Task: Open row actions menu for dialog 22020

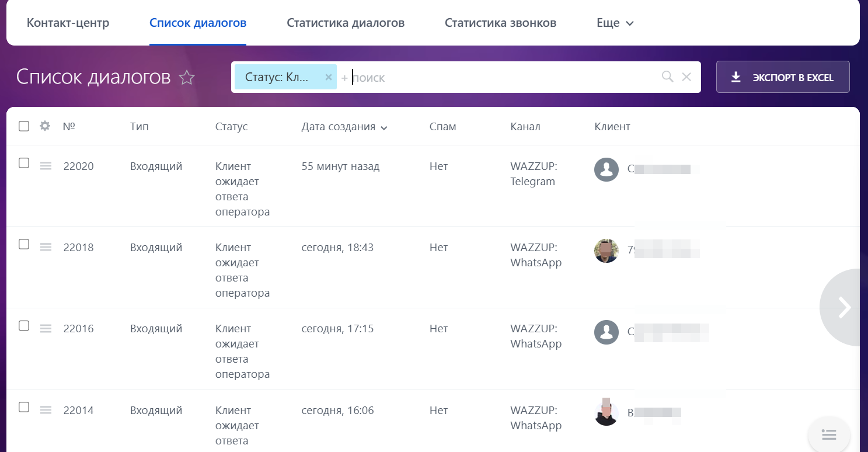Action: [x=46, y=166]
